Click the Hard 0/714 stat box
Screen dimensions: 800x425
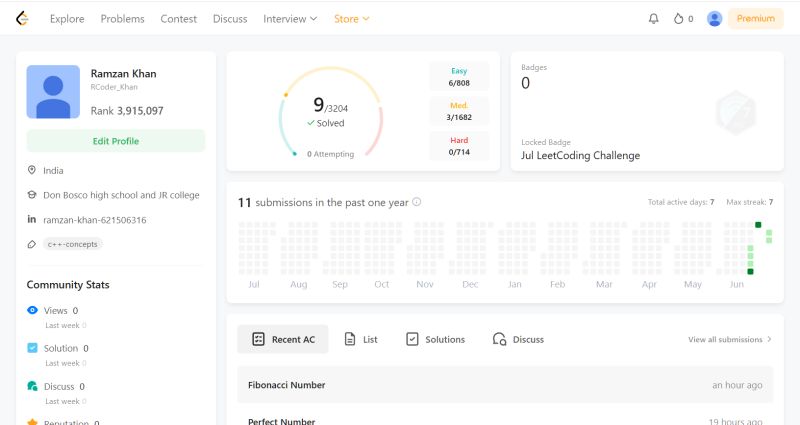tap(459, 146)
